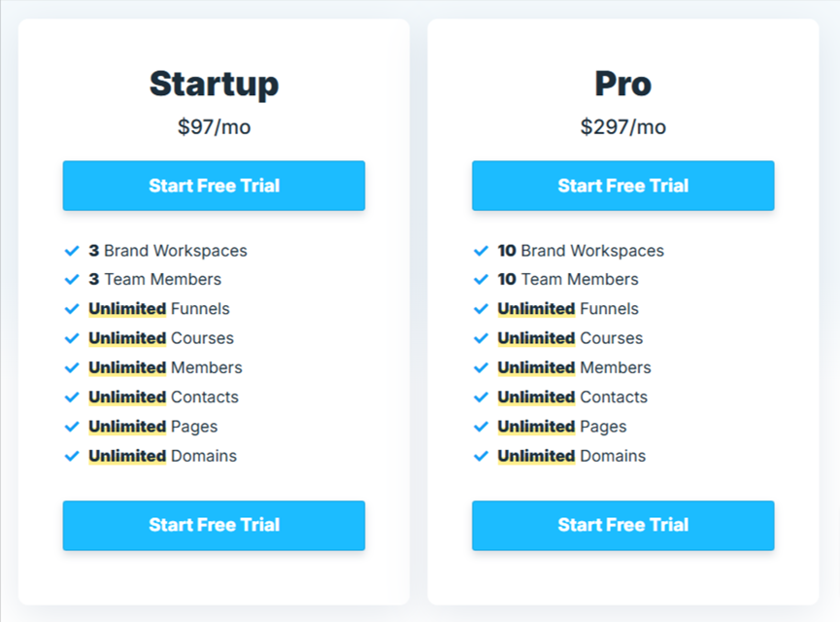Click the checkmark next to Unlimited Courses under Pro
Screen dimensions: 840x622
pos(481,338)
